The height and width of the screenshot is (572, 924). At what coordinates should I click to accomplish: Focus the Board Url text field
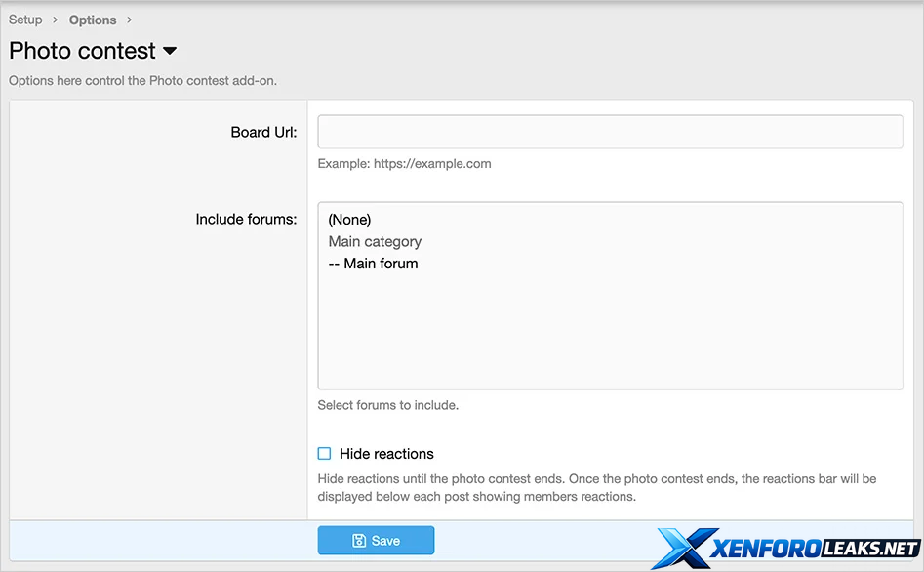point(610,132)
